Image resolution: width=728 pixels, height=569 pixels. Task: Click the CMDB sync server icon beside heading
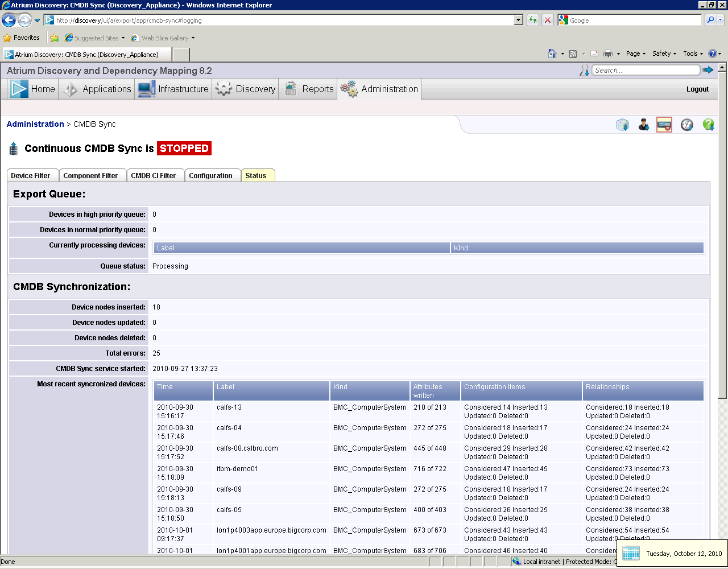pyautogui.click(x=14, y=149)
